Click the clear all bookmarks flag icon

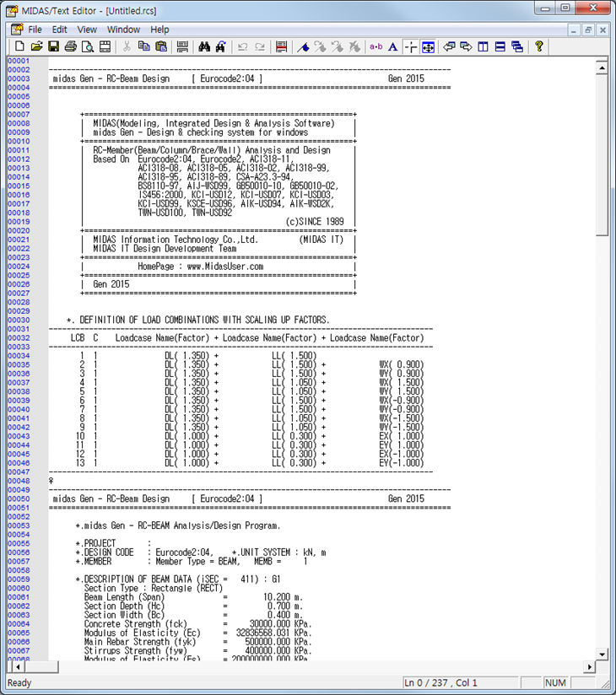[354, 46]
